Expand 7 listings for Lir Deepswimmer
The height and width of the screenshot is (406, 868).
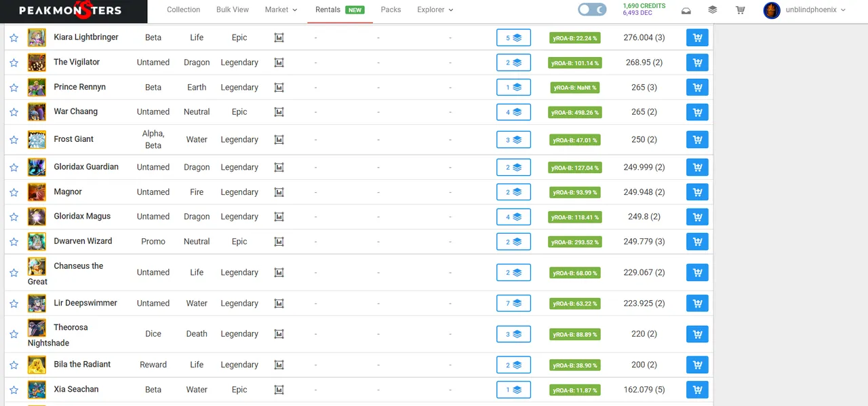coord(513,303)
